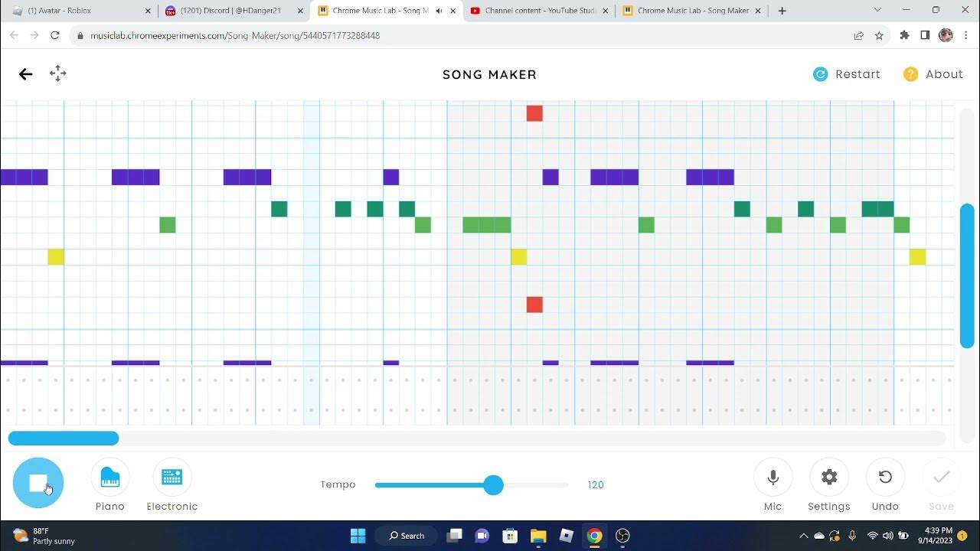
Task: Close the Avatar - Roblox tab
Action: [x=148, y=11]
